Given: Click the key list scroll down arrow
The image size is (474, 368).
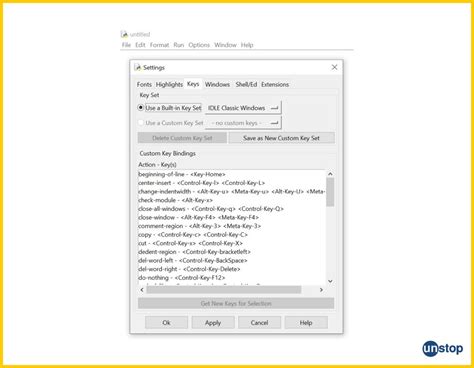Looking at the screenshot, I should click(x=330, y=281).
